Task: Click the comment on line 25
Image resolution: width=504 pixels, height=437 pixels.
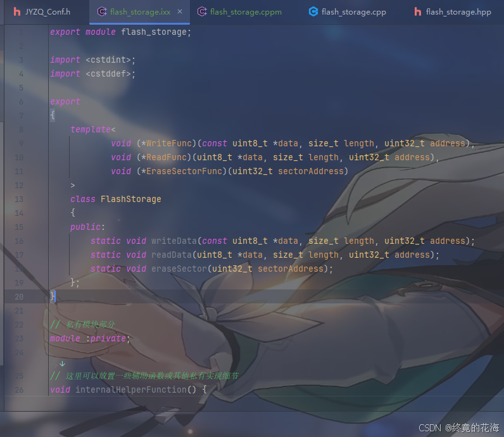Action: pyautogui.click(x=144, y=376)
